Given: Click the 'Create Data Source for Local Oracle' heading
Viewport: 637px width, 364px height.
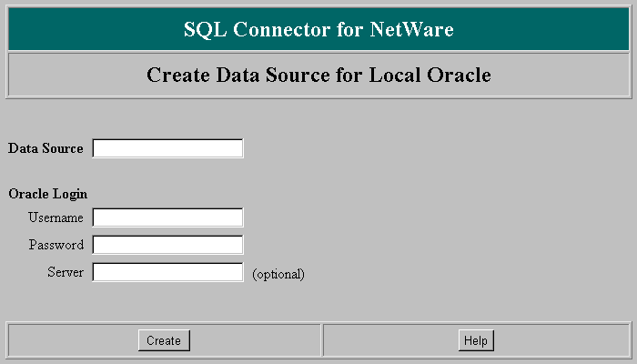Looking at the screenshot, I should 318,75.
